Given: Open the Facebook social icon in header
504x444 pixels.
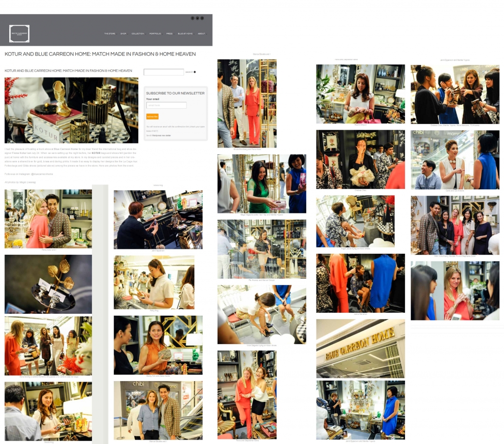Looking at the screenshot, I should coord(192,18).
